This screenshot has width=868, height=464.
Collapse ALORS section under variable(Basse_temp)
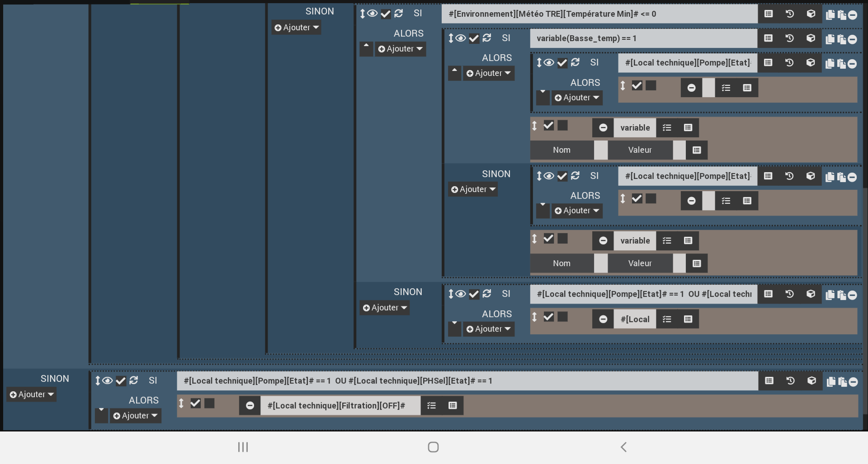point(454,73)
